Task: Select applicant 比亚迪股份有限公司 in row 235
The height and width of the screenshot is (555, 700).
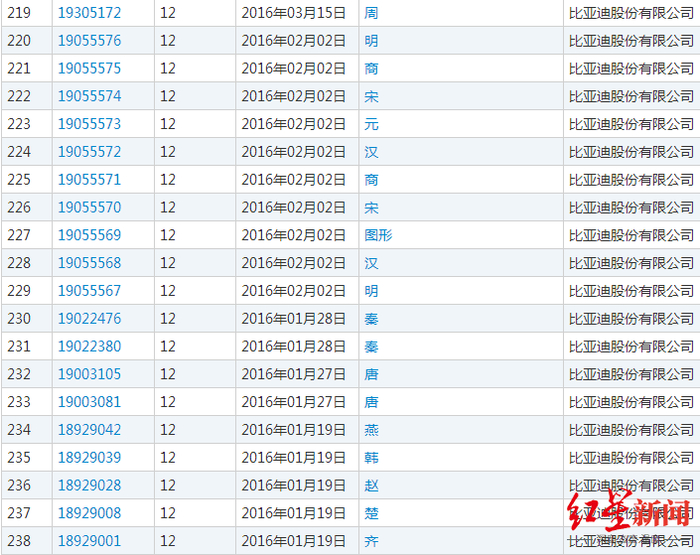Action: pos(631,457)
